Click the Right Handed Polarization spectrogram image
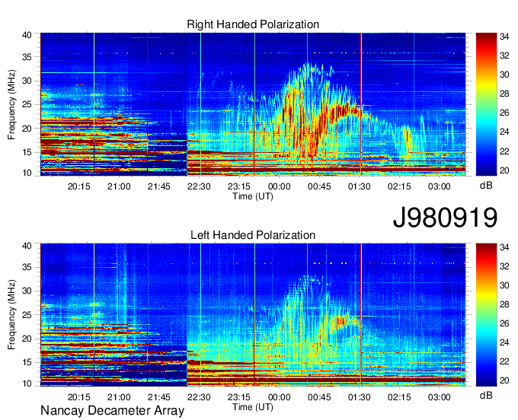518x420 pixels. tap(253, 104)
